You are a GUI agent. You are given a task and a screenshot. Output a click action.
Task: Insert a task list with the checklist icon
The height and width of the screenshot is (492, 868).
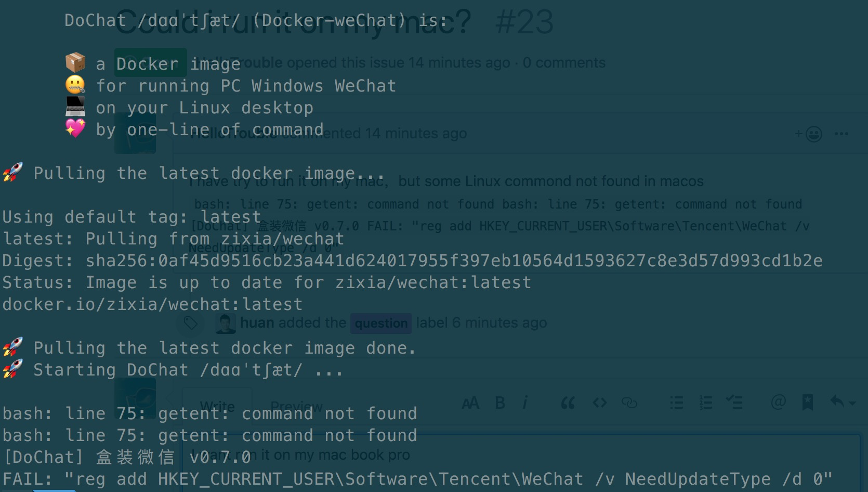coord(735,402)
